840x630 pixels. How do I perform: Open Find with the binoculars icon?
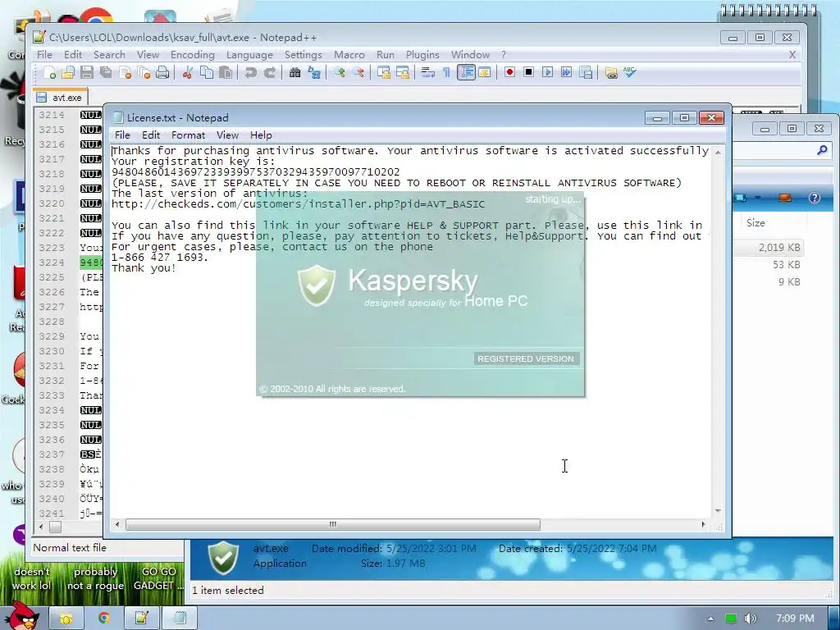coord(294,72)
